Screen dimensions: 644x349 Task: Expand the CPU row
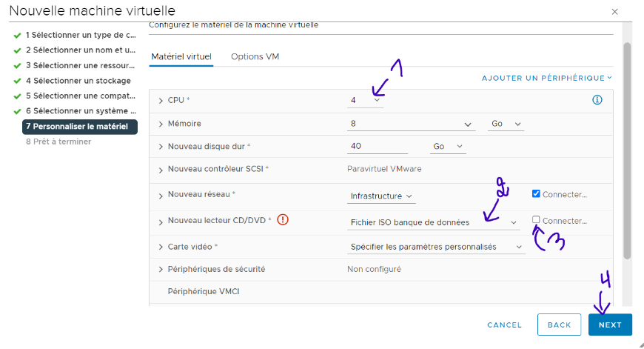161,101
